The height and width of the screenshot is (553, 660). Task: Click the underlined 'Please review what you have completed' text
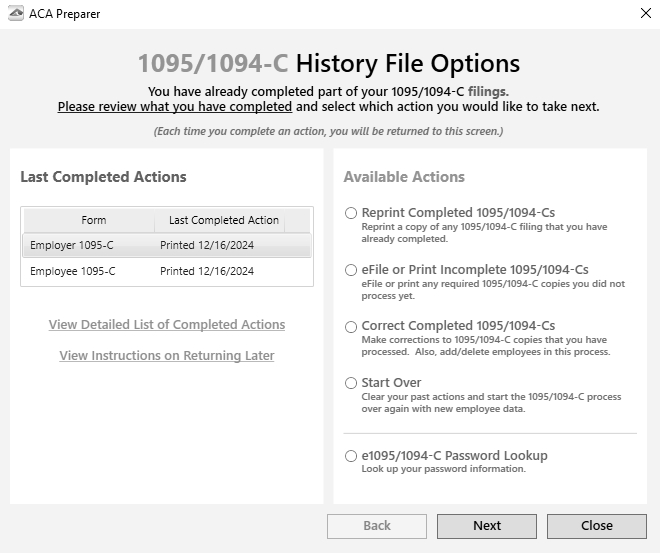(x=175, y=107)
